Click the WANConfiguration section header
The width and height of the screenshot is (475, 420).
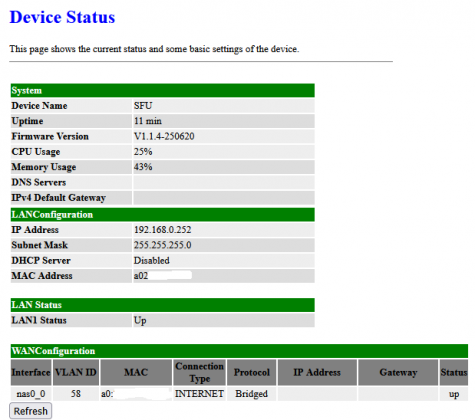click(239, 351)
